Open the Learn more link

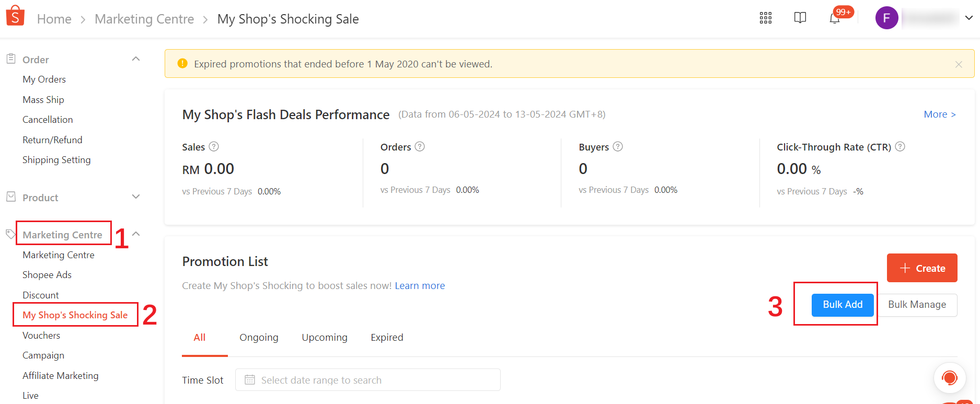[420, 285]
